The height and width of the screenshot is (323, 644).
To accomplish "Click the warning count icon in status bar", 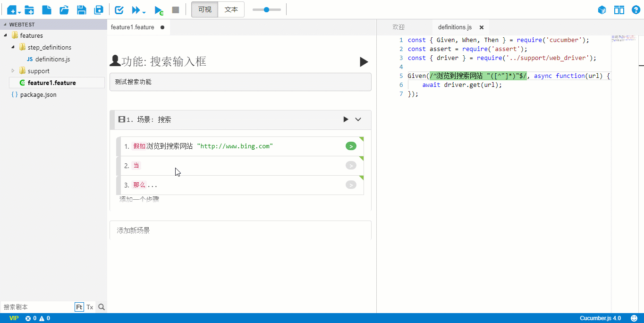I will (42, 318).
